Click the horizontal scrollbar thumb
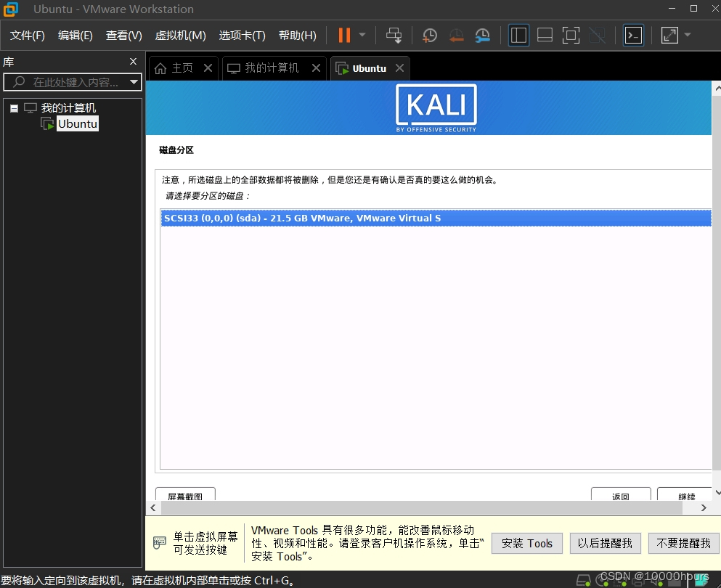The width and height of the screenshot is (721, 588). pos(422,508)
